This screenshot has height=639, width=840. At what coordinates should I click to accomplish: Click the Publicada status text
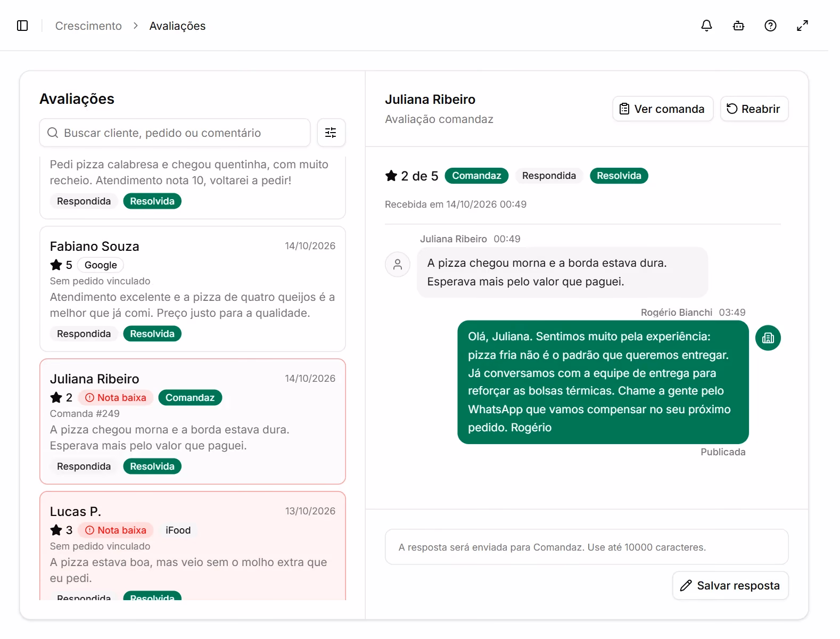723,452
